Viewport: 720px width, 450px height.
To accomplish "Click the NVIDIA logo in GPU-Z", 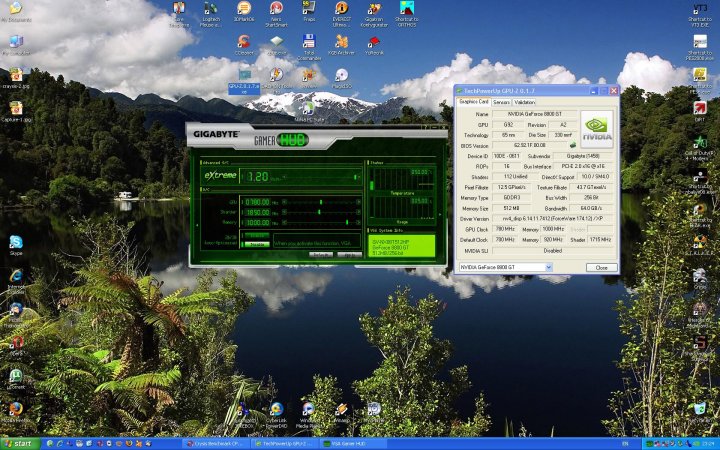I will (x=597, y=129).
